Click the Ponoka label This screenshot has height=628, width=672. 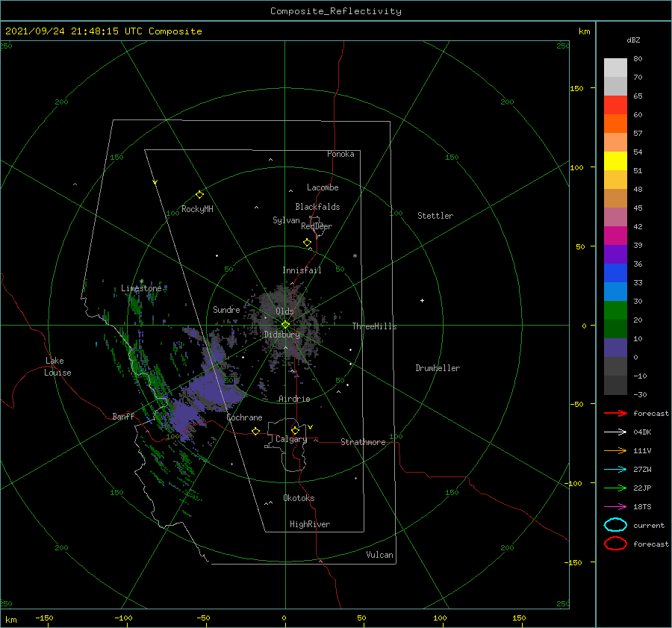click(x=340, y=154)
